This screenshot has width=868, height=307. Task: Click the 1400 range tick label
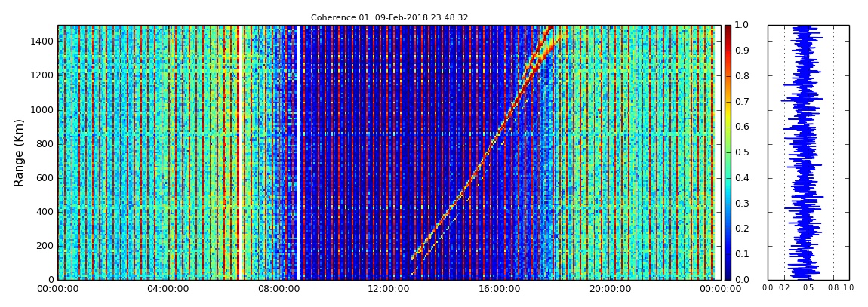pyautogui.click(x=42, y=41)
